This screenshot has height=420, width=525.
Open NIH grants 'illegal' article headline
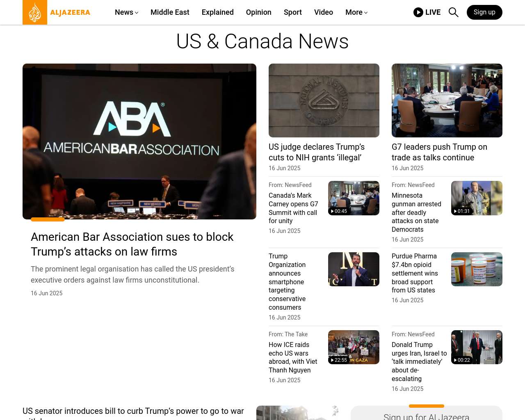[317, 152]
